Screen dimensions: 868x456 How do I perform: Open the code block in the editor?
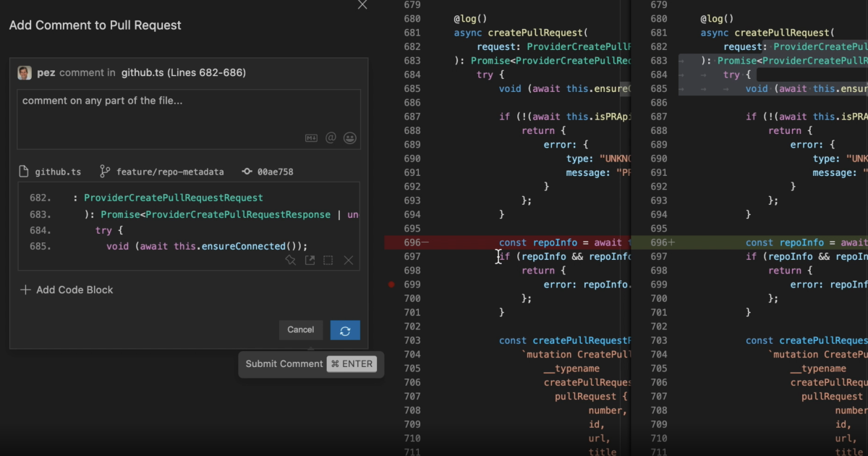310,260
